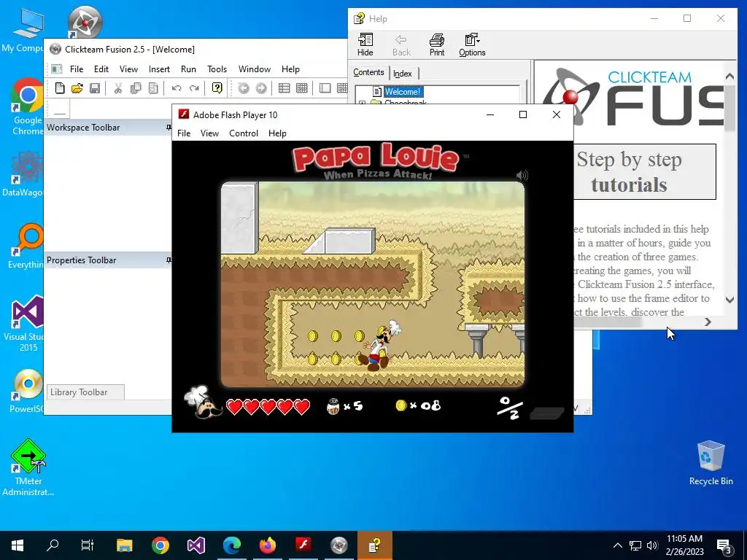Open File Explorer from the taskbar
747x560 pixels.
click(x=124, y=545)
